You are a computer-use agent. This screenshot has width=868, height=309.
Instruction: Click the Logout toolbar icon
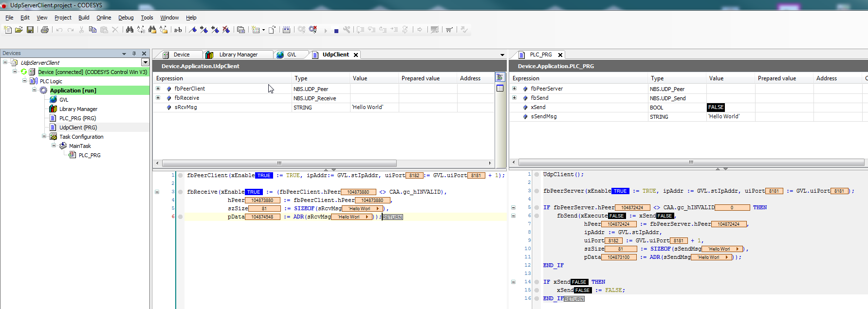click(x=313, y=30)
